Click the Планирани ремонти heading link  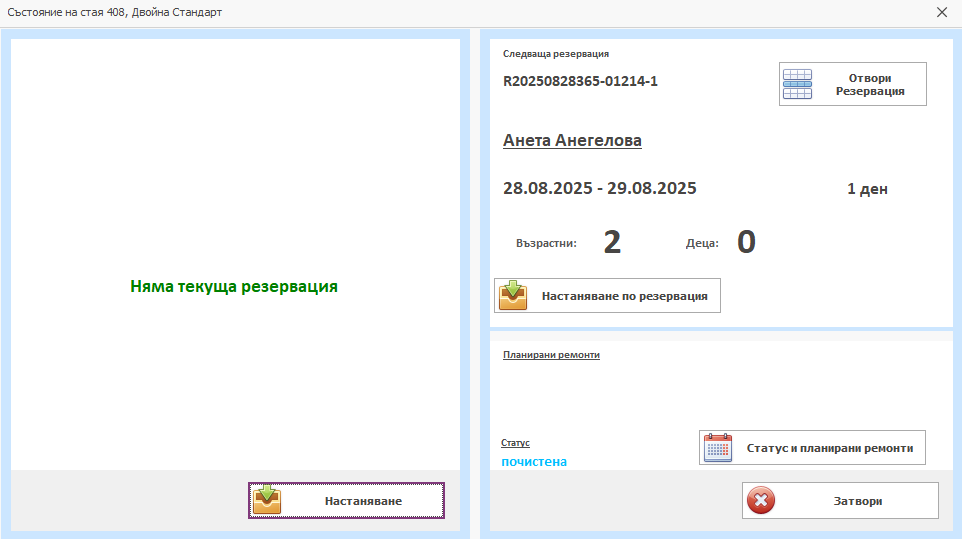(551, 354)
